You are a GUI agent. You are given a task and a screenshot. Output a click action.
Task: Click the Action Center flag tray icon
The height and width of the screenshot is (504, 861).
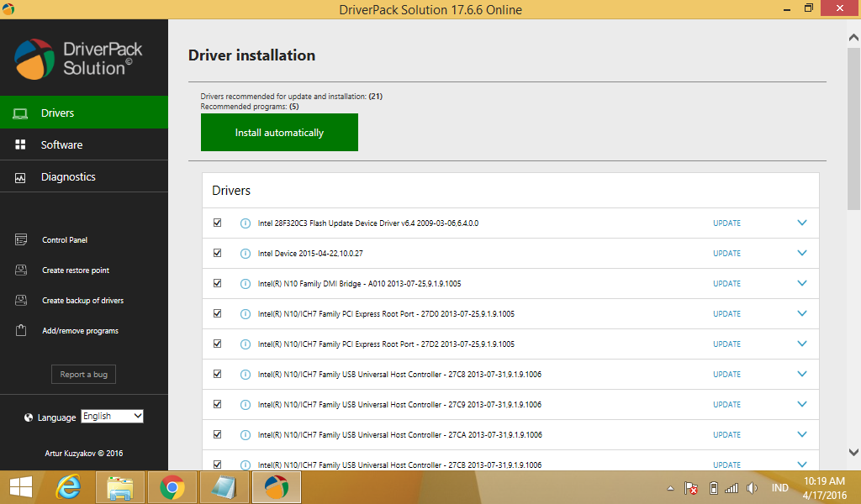(691, 488)
